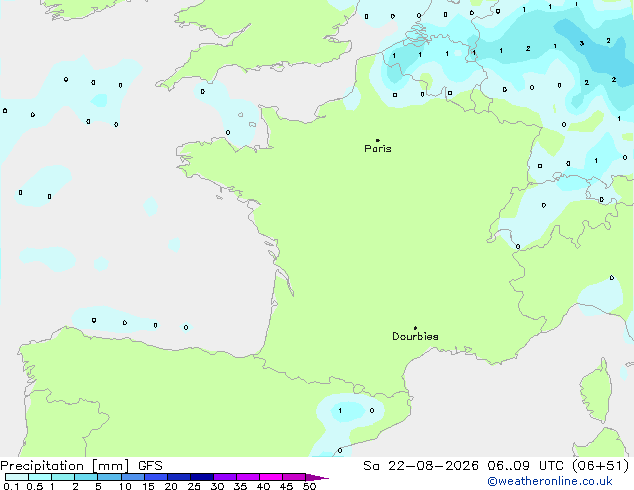Pick the 25–30 mm dark blue legend swatch
The width and height of the screenshot is (634, 490).
(201, 477)
